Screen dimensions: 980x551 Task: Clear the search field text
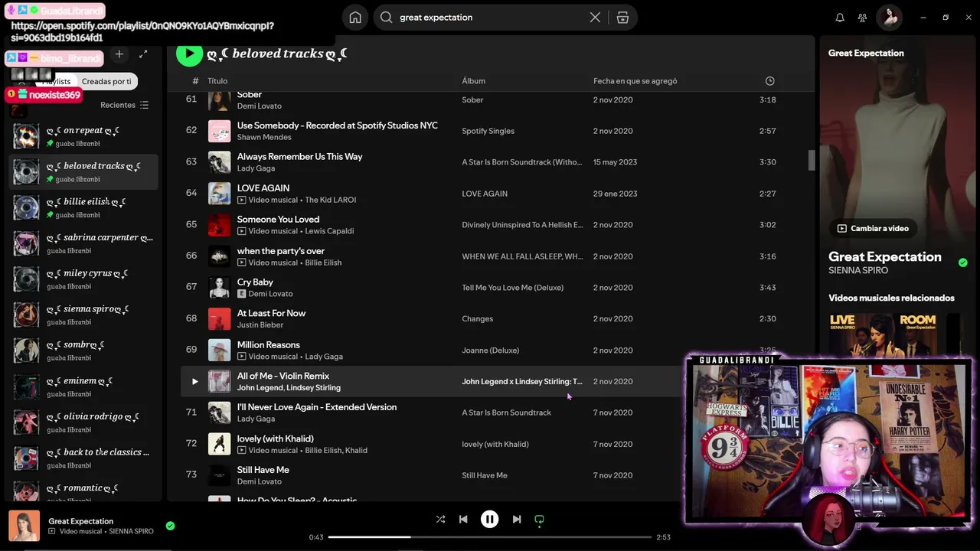(595, 18)
